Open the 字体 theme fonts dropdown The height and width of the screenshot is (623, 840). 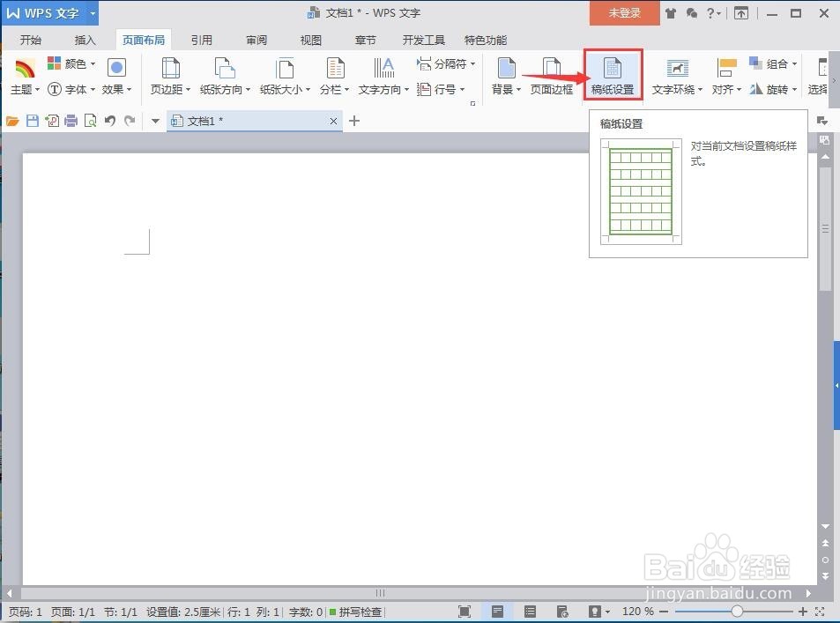(x=71, y=90)
